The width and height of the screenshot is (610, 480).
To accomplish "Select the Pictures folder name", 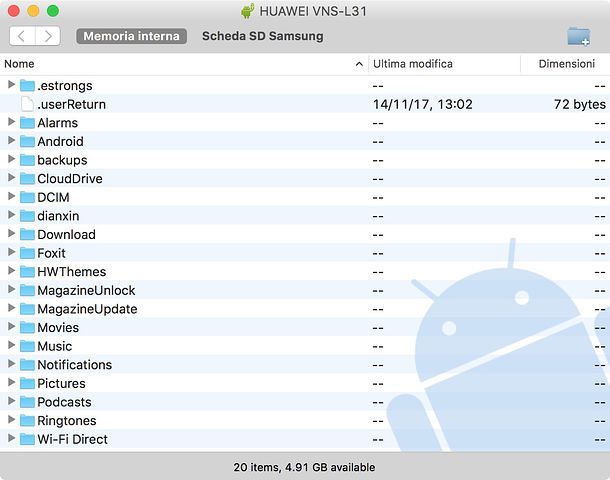I will [x=61, y=383].
